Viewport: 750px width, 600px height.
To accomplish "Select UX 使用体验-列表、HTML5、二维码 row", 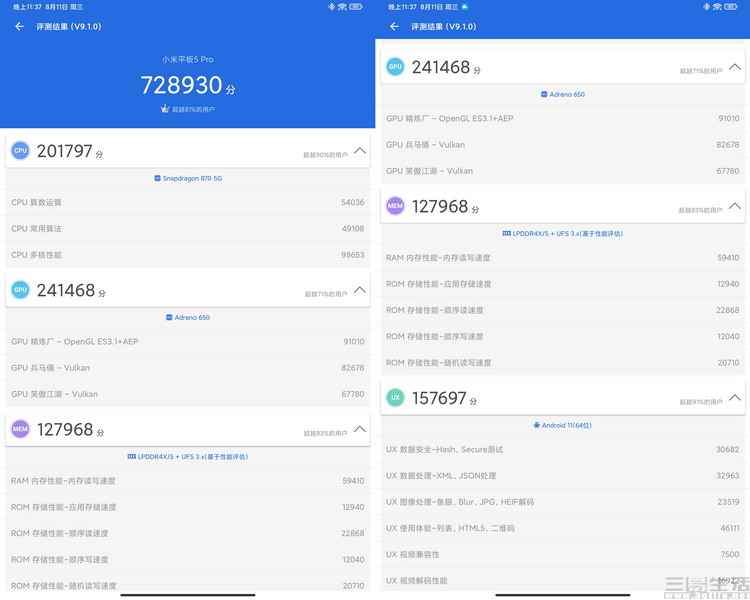I will click(x=562, y=528).
